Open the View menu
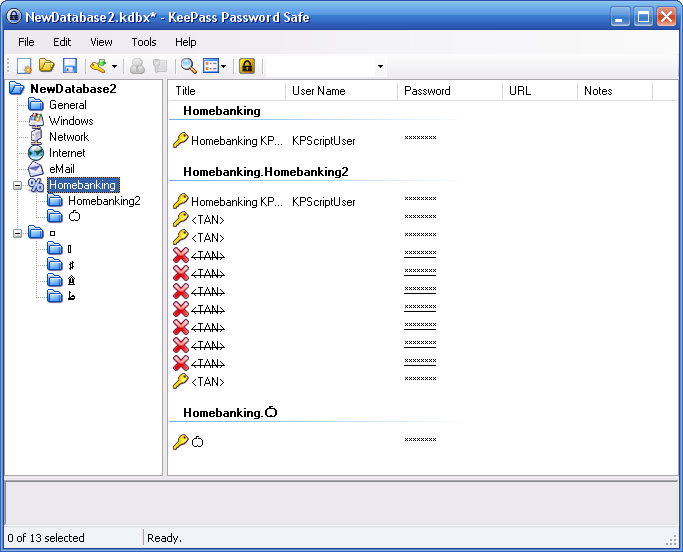 click(101, 42)
